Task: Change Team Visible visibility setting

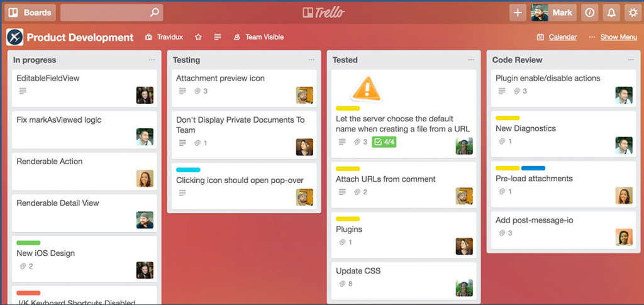Action: point(258,37)
